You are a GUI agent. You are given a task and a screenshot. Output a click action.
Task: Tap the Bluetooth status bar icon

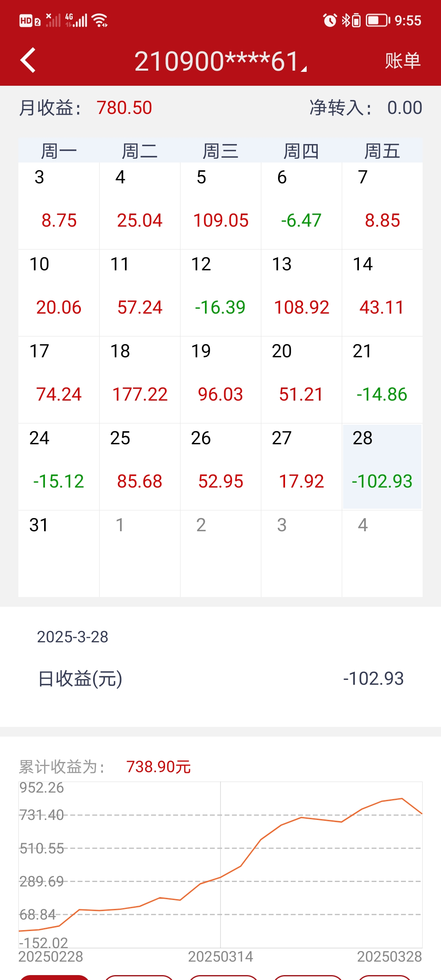345,20
